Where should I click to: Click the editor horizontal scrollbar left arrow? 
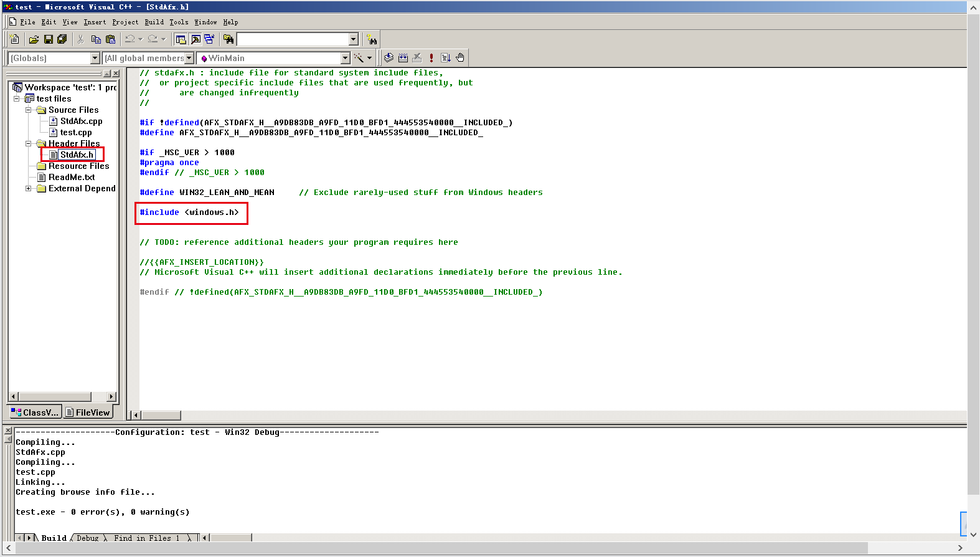[136, 415]
